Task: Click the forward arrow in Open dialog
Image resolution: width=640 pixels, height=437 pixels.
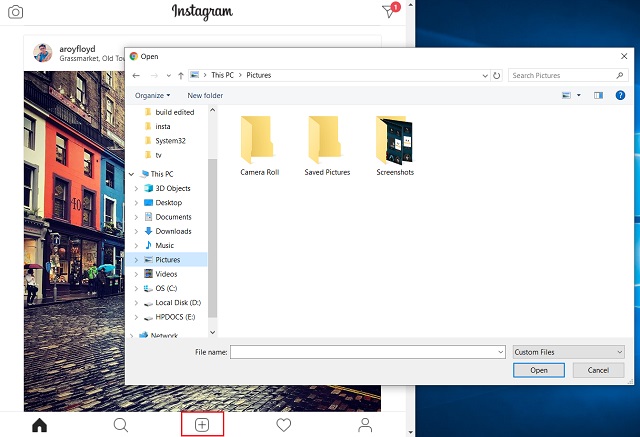Action: pos(154,75)
